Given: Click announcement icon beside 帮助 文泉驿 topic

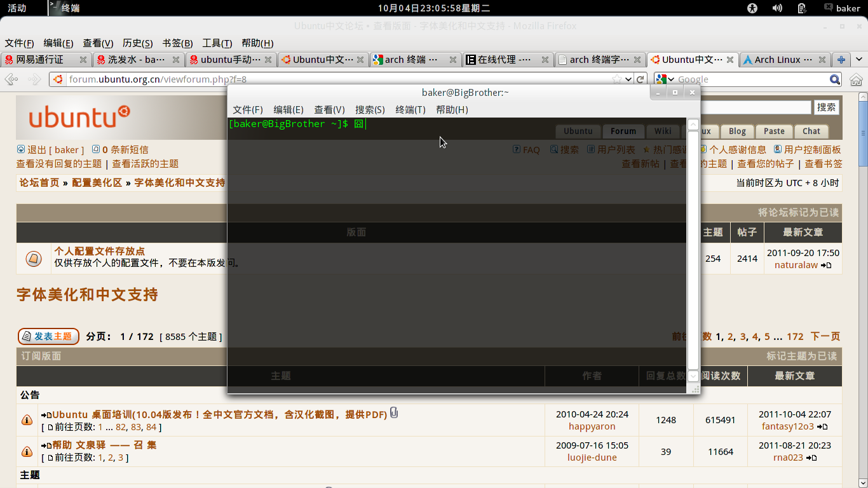Looking at the screenshot, I should 27,451.
